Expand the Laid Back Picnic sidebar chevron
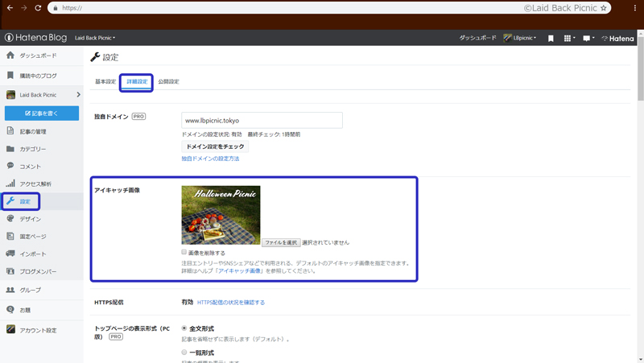The height and width of the screenshot is (363, 644). (x=78, y=95)
